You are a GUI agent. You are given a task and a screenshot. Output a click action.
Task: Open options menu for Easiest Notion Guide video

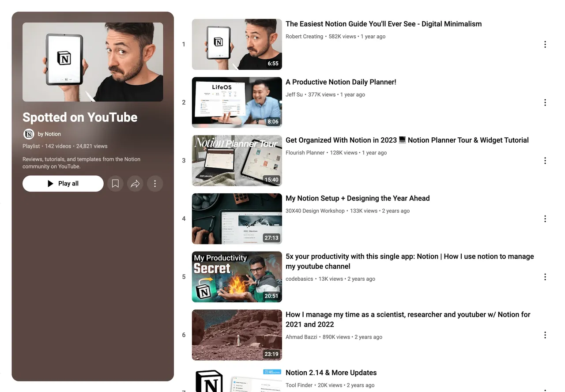(545, 44)
